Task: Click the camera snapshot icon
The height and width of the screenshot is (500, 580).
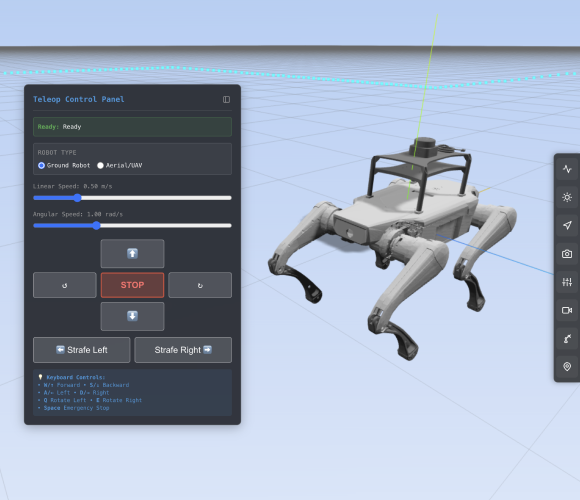Action: 567,254
